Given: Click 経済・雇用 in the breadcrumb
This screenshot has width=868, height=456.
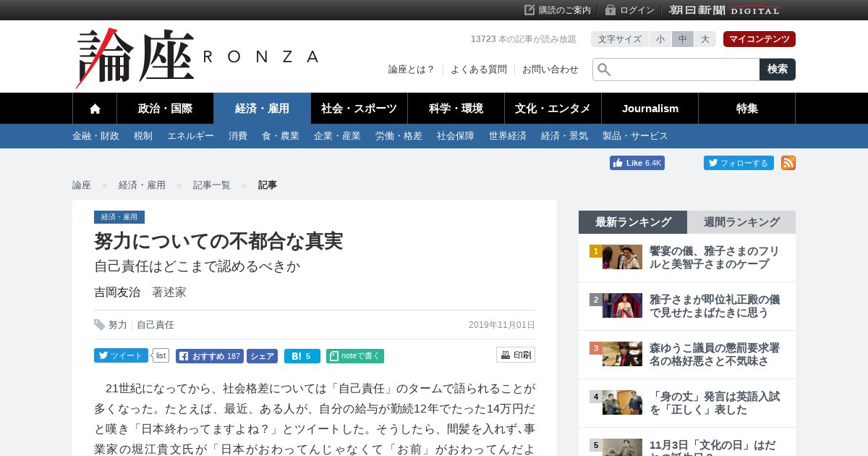Looking at the screenshot, I should [142, 185].
